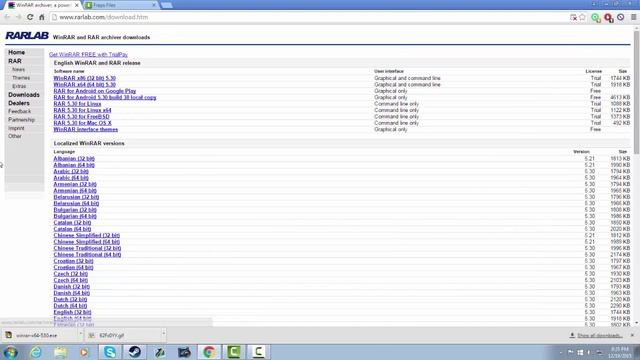Open Home in the sidebar
Image resolution: width=640 pixels, height=360 pixels.
pos(16,52)
